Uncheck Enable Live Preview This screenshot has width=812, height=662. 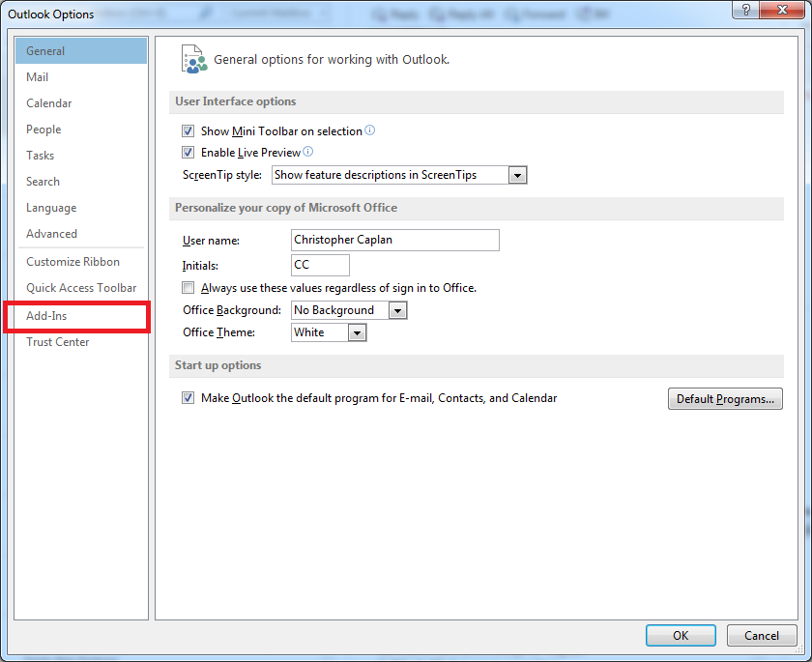click(188, 152)
